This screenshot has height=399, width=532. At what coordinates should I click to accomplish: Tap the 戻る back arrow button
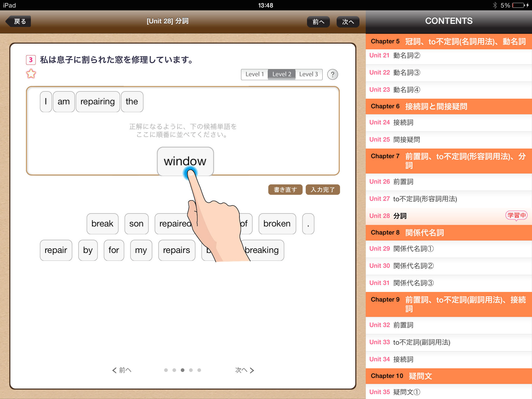tap(19, 21)
